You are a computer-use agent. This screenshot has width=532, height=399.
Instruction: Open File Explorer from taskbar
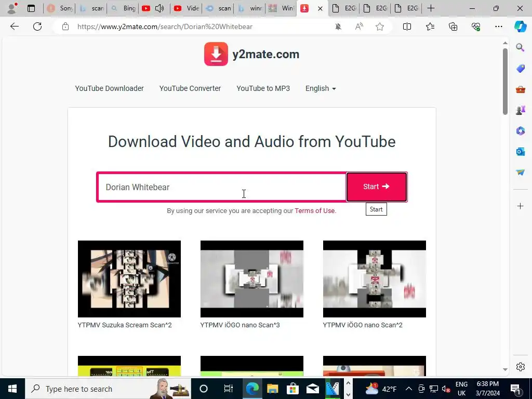(x=272, y=389)
